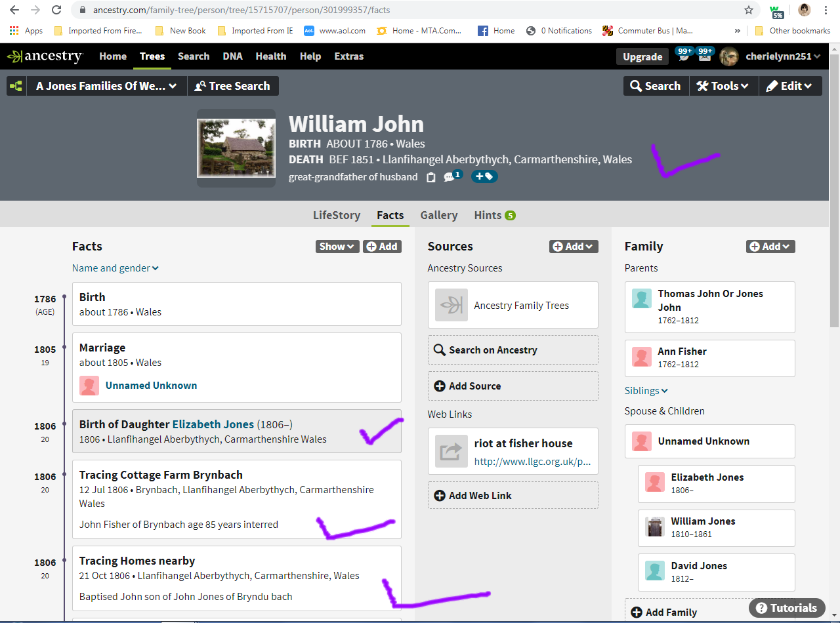
Task: Open the DNA menu item
Action: click(x=232, y=56)
